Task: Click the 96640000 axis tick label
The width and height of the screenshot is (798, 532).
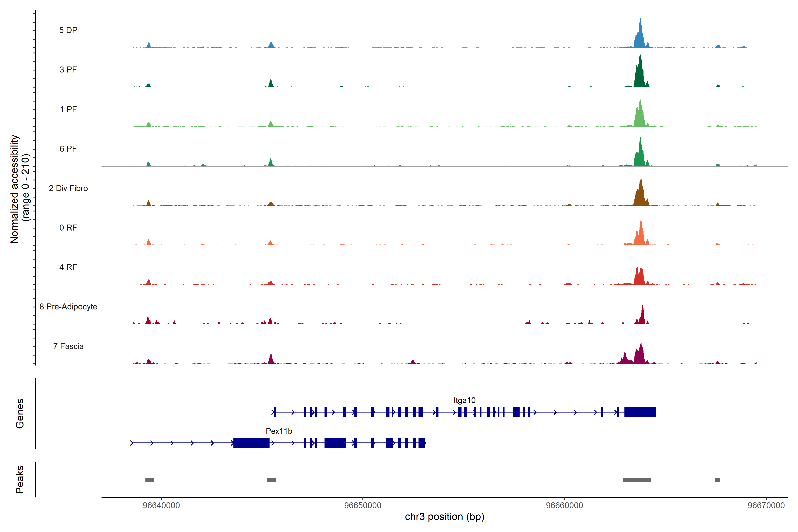Action: click(161, 506)
